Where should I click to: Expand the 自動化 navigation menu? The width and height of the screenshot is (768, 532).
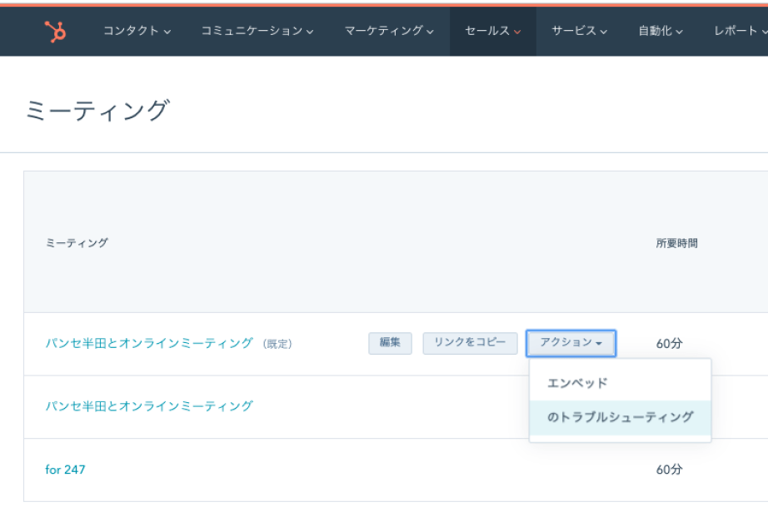coord(661,32)
